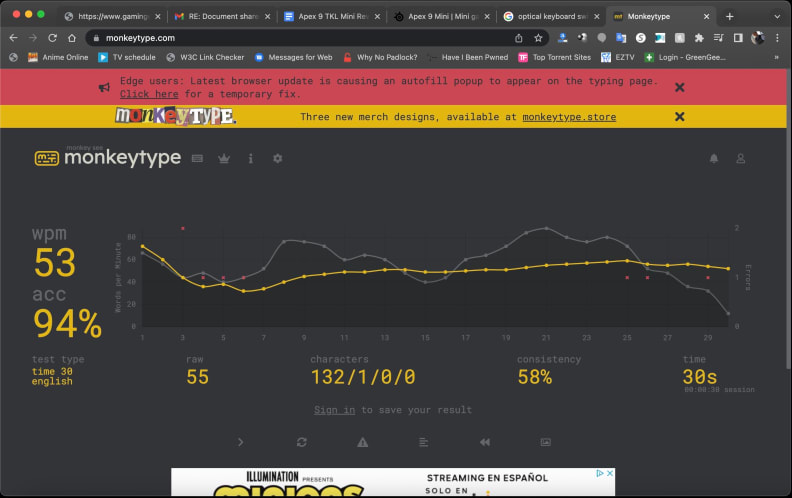Open the 'Messages for Web' bookmark

click(294, 58)
